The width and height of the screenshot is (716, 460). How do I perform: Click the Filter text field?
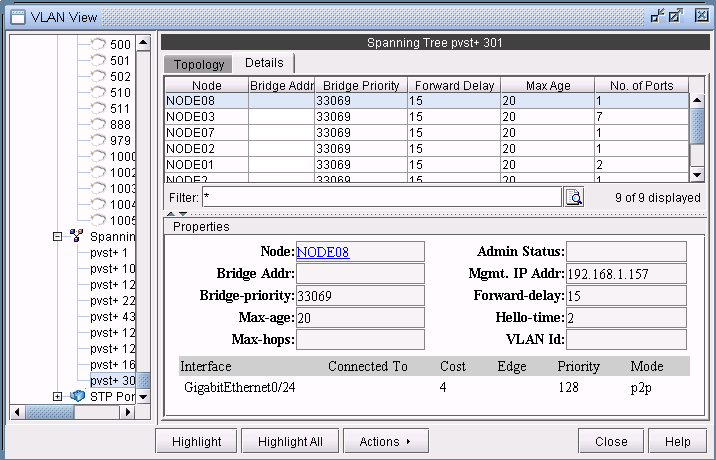380,197
